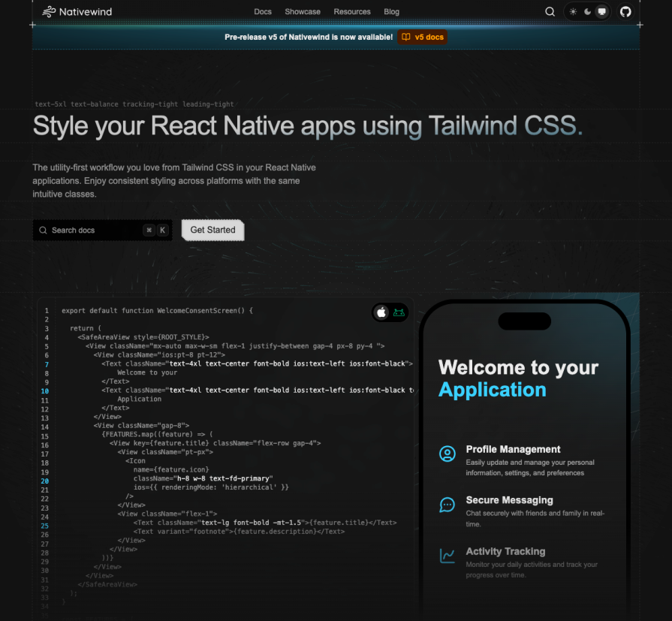Go to the Showcase page

(x=303, y=11)
